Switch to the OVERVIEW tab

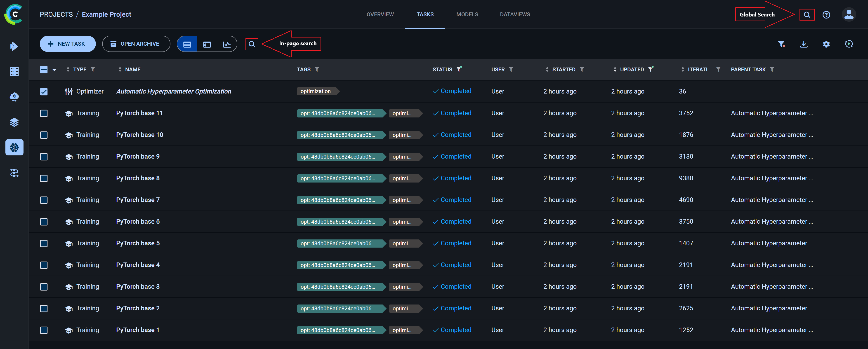pyautogui.click(x=380, y=14)
